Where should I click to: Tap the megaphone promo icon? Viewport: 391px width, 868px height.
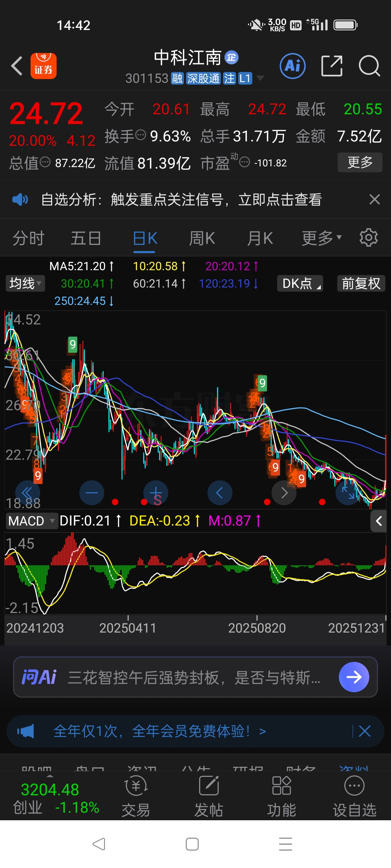[x=25, y=731]
